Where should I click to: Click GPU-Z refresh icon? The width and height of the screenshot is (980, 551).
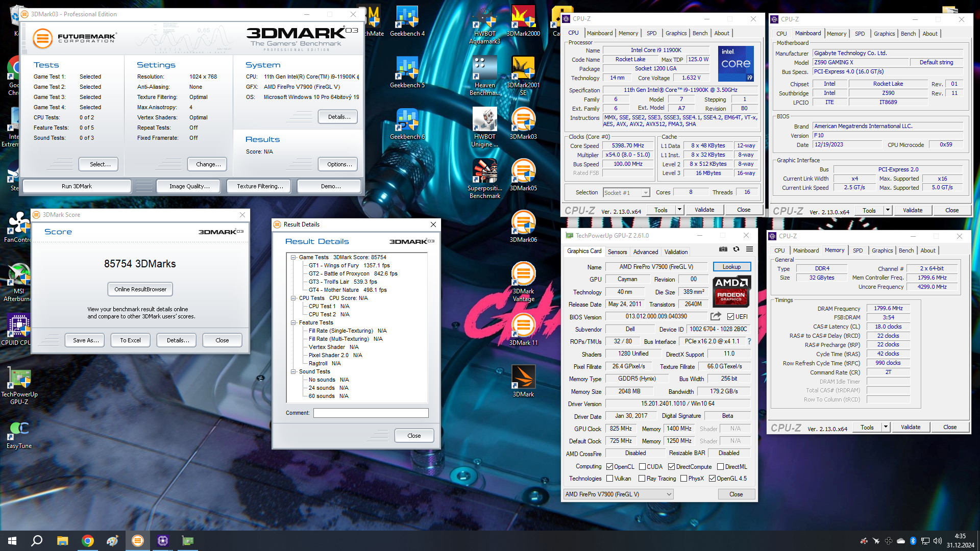point(736,249)
